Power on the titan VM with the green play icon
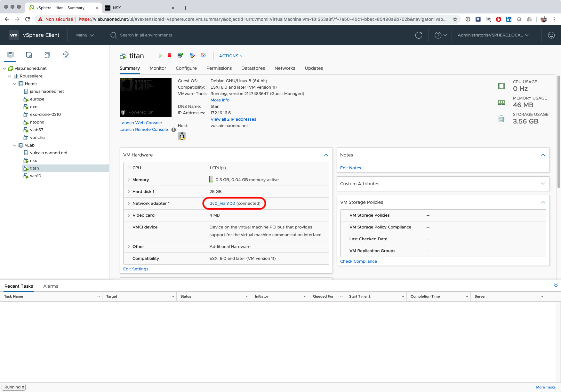 point(160,55)
